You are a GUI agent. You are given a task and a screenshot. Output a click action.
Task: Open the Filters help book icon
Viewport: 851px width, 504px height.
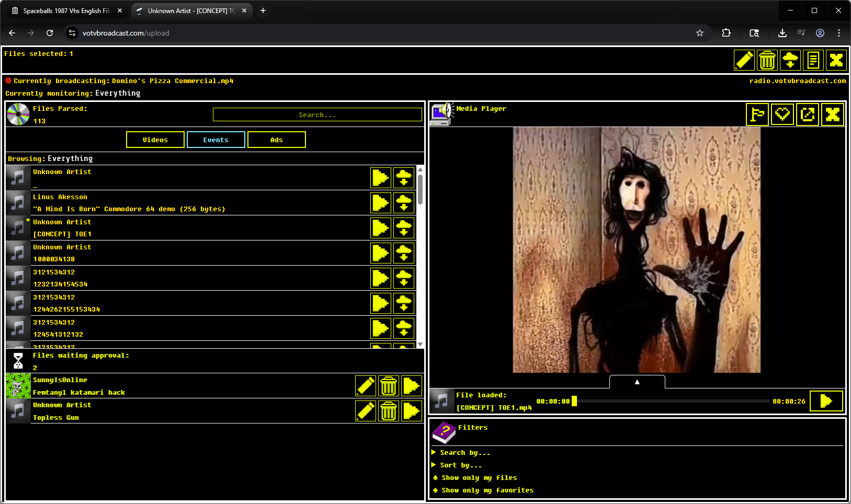[444, 432]
